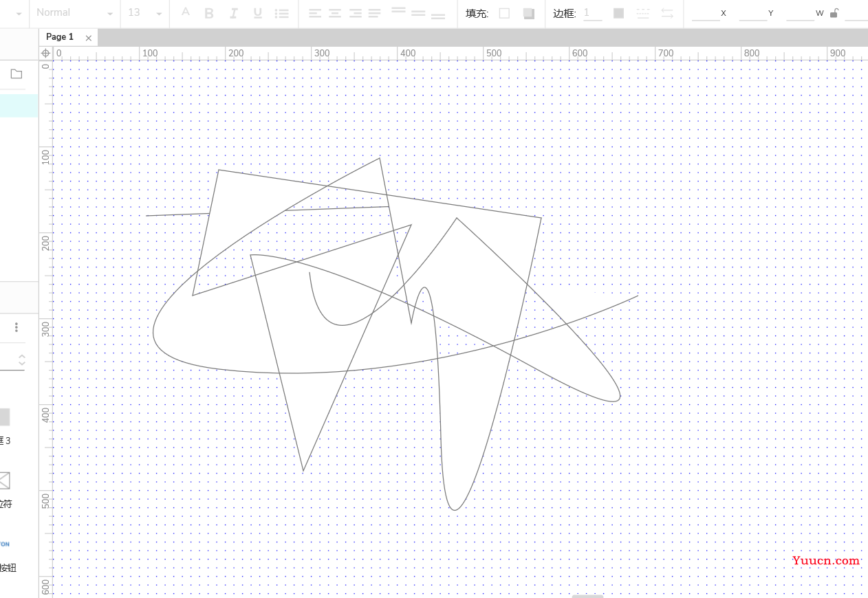
Task: Click the ruler origin crosshair icon
Action: (46, 53)
